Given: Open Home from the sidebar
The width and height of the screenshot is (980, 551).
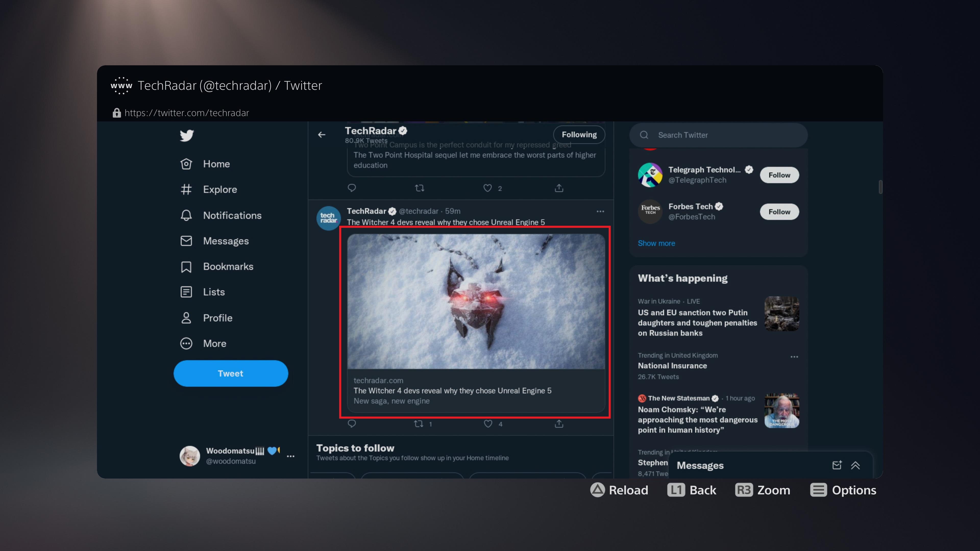Looking at the screenshot, I should pyautogui.click(x=205, y=164).
